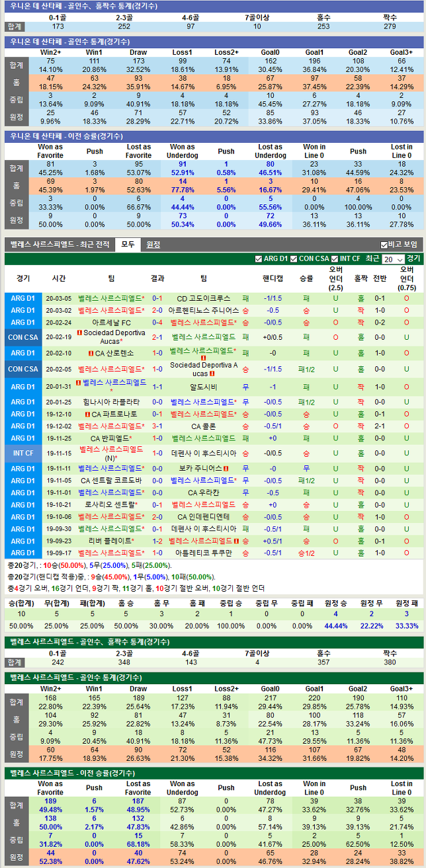Open the CD 고도이크루스 team link
The height and width of the screenshot is (868, 426).
pos(204,299)
